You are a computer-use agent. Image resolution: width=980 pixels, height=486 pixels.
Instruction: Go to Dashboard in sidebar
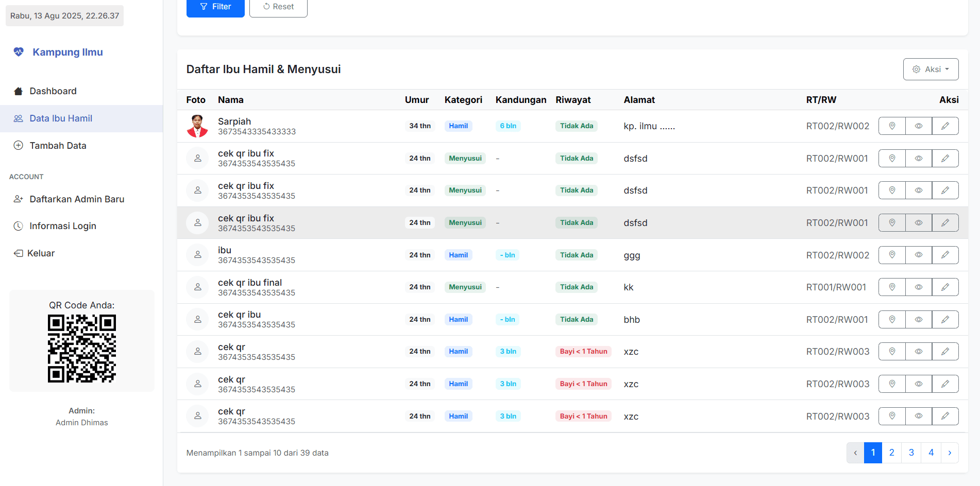pyautogui.click(x=81, y=91)
